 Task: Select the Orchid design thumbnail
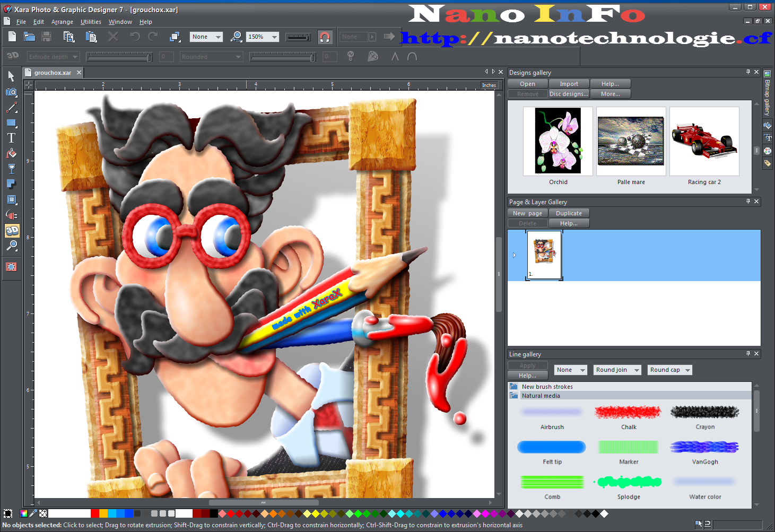[558, 141]
